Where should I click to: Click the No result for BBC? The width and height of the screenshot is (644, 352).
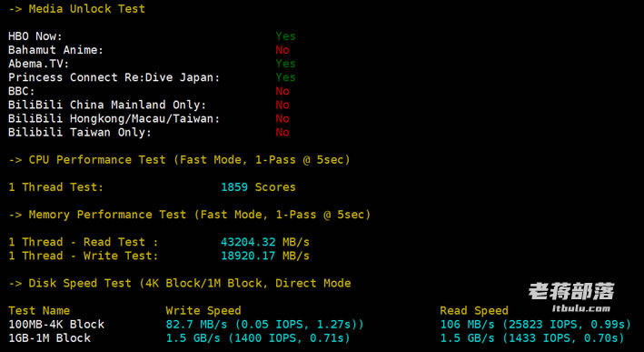click(282, 91)
